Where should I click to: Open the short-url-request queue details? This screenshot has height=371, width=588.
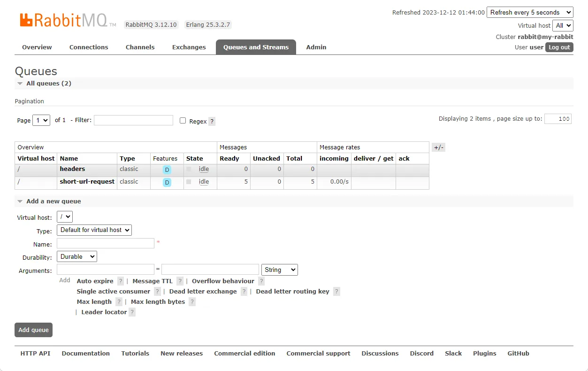tap(87, 182)
